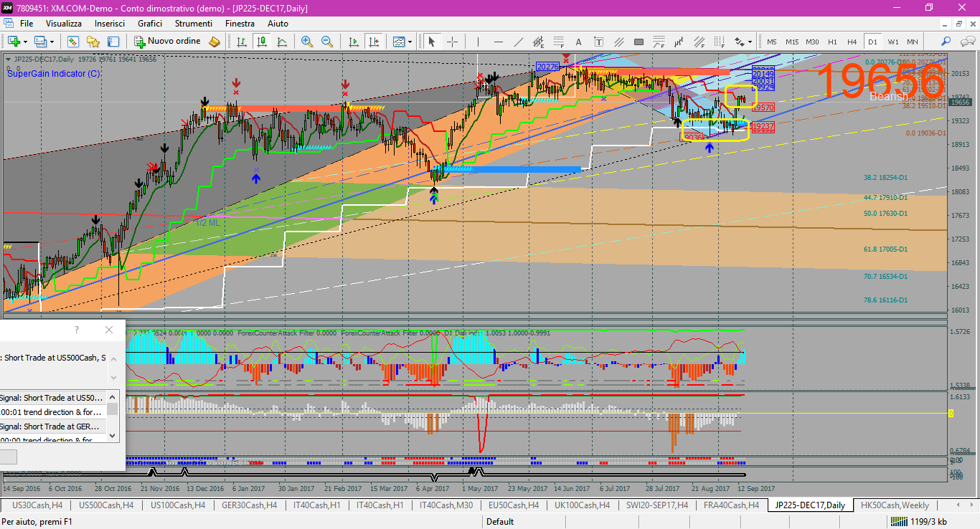980x529 pixels.
Task: Click the 'SuperGain Indicator (C)' chart label
Action: pyautogui.click(x=54, y=74)
